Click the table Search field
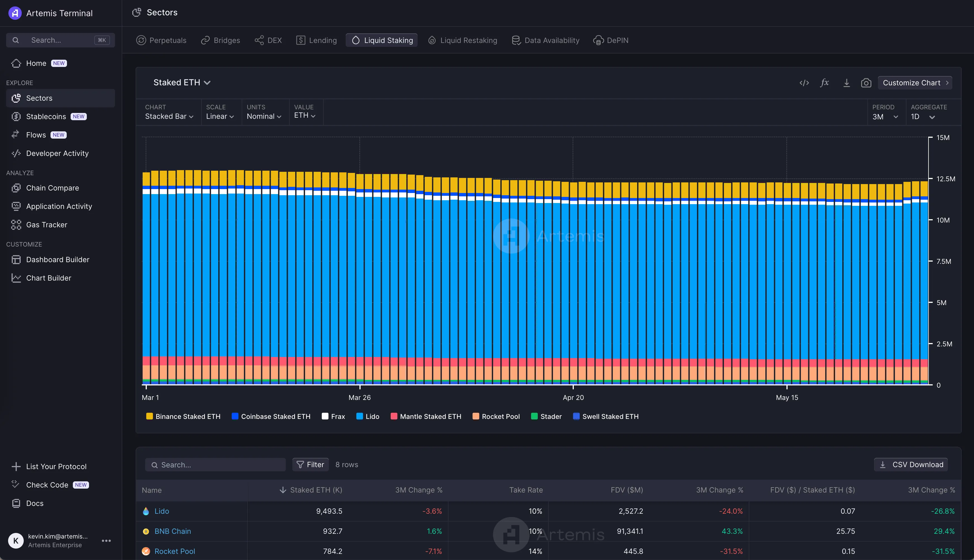 click(x=215, y=465)
